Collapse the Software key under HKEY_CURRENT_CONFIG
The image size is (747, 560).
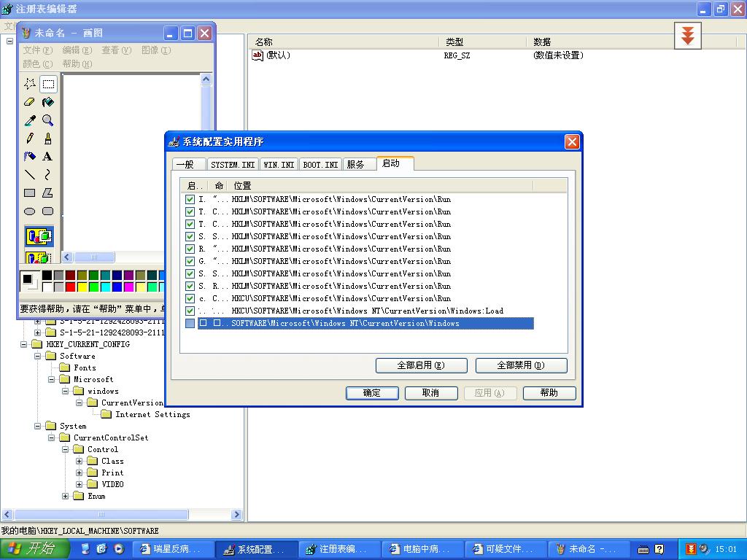pyautogui.click(x=37, y=356)
